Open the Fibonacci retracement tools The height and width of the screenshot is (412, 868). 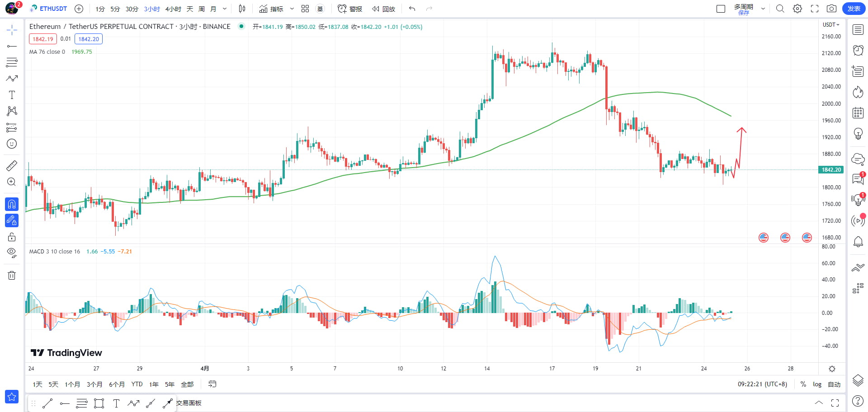(12, 62)
